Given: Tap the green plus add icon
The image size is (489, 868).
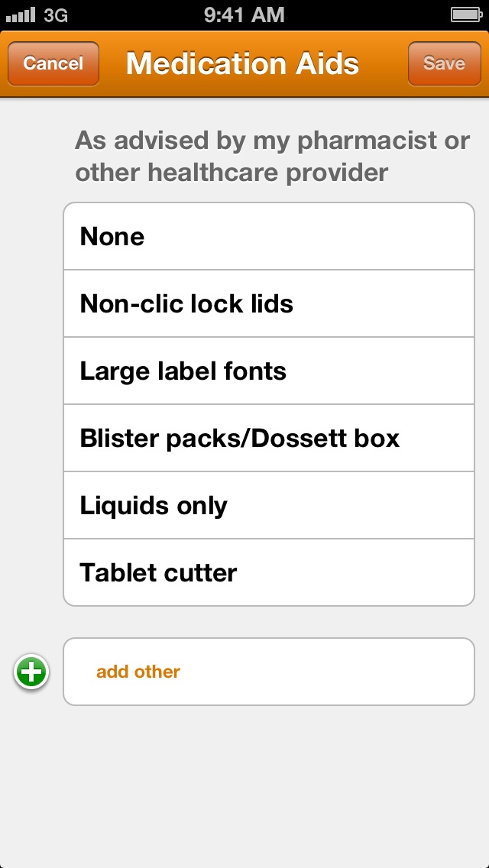Looking at the screenshot, I should 31,672.
